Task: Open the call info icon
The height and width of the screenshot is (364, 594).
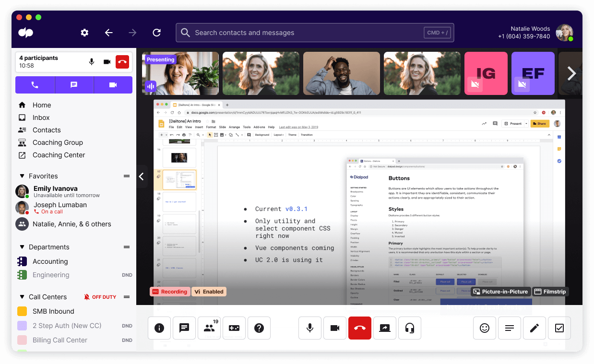Action: 159,328
